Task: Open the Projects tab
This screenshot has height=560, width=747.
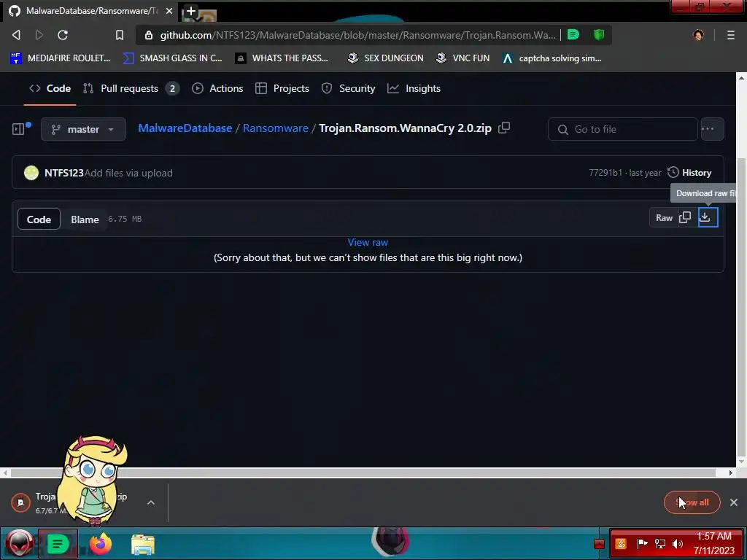Action: click(x=282, y=88)
